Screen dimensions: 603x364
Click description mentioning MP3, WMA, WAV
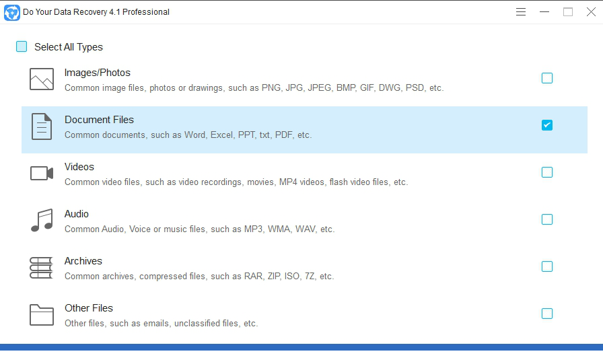tap(200, 229)
